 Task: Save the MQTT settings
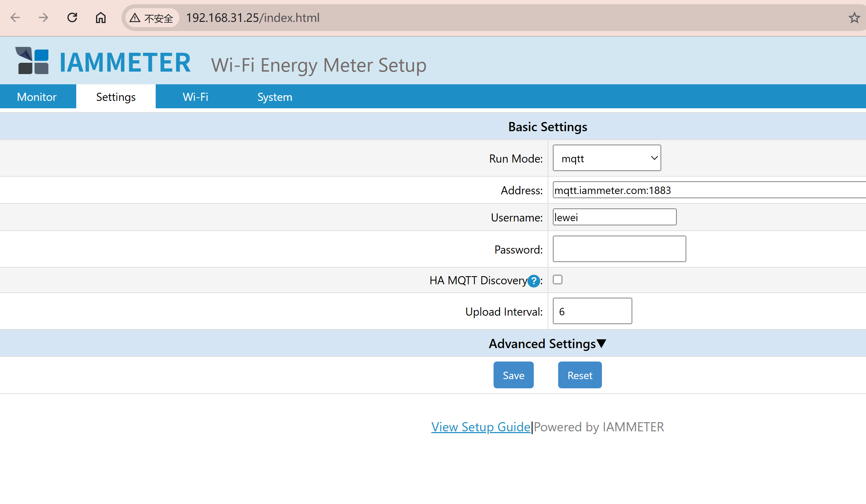pos(513,375)
